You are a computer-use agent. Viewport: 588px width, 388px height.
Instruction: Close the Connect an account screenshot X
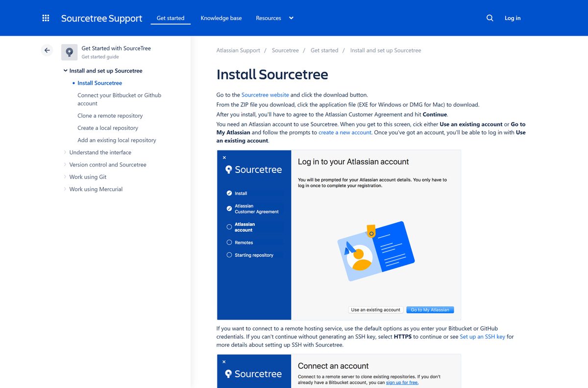[224, 362]
